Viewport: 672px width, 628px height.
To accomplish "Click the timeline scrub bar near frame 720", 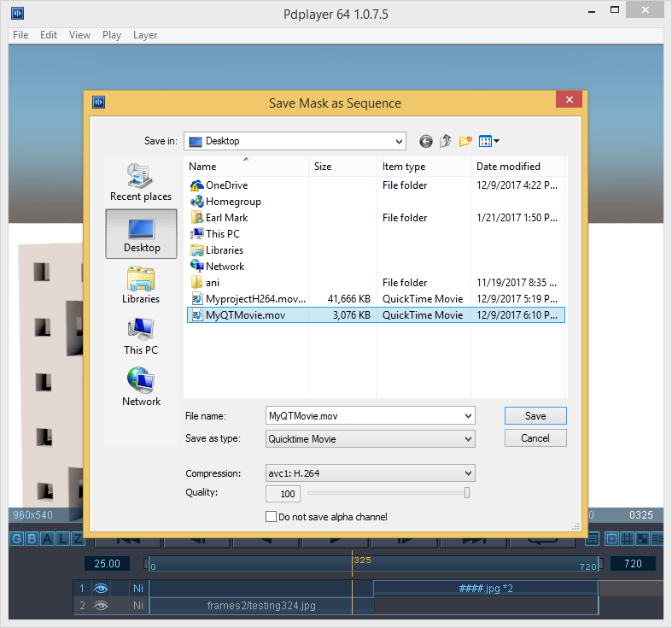I will click(588, 566).
